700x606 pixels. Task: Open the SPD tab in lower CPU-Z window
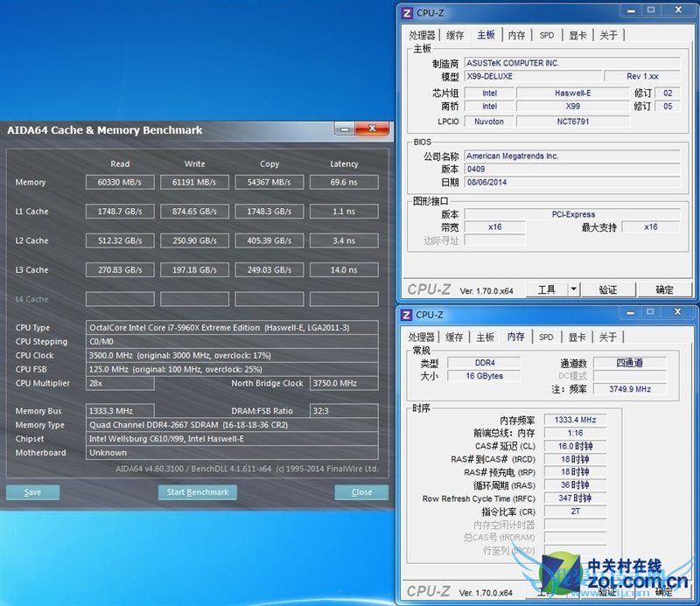click(x=546, y=337)
